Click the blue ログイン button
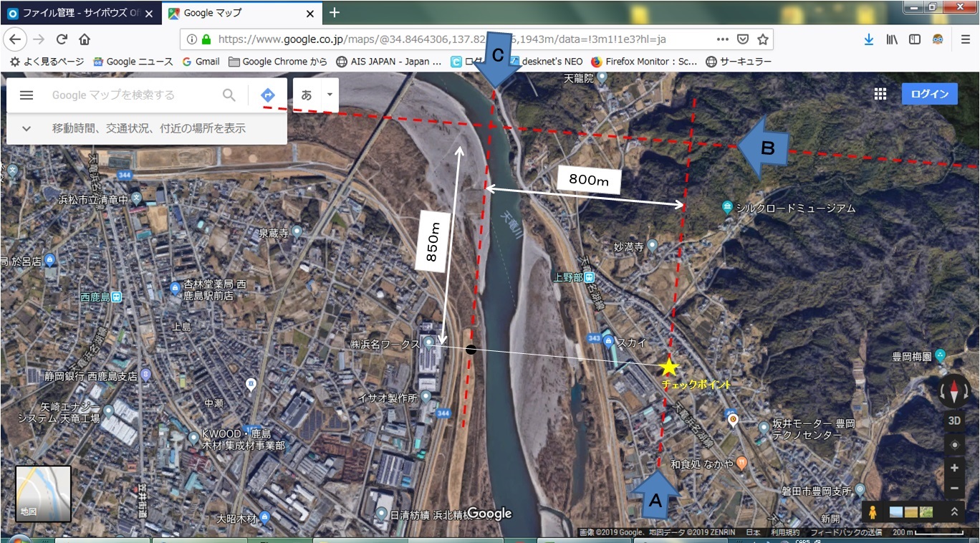 point(929,95)
